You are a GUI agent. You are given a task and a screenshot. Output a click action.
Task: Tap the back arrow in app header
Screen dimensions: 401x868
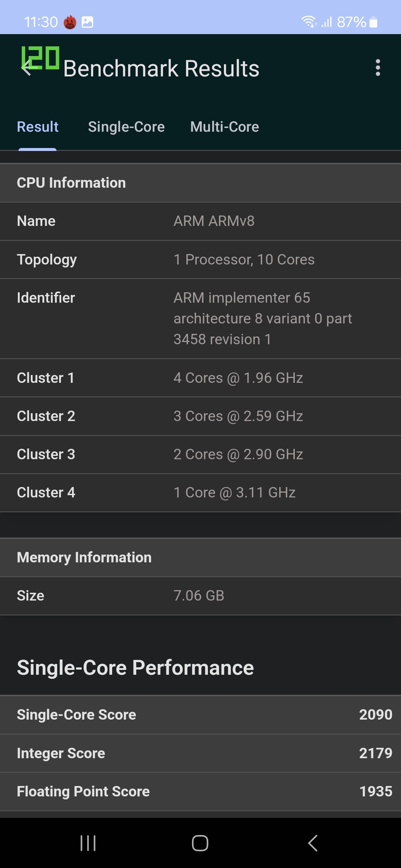(27, 68)
